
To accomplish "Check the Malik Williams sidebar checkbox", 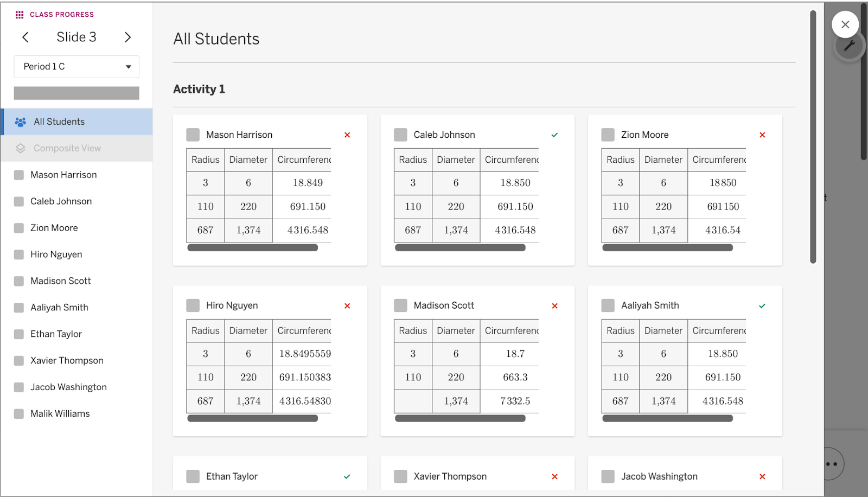I will 19,413.
